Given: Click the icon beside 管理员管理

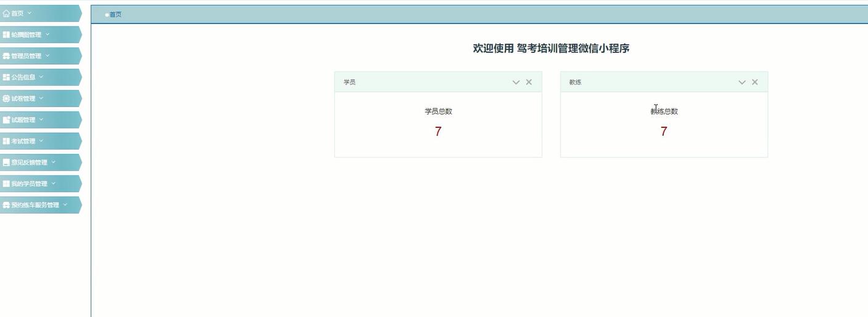Looking at the screenshot, I should (6, 56).
